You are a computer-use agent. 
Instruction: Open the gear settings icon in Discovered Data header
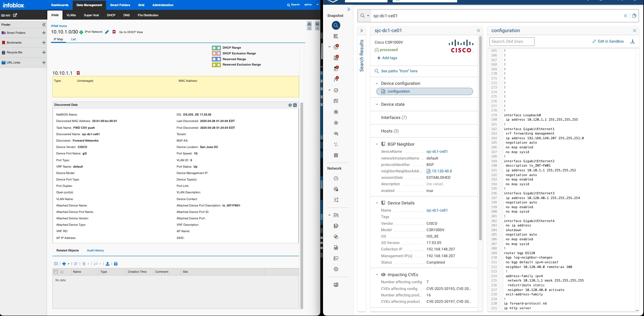click(x=290, y=105)
